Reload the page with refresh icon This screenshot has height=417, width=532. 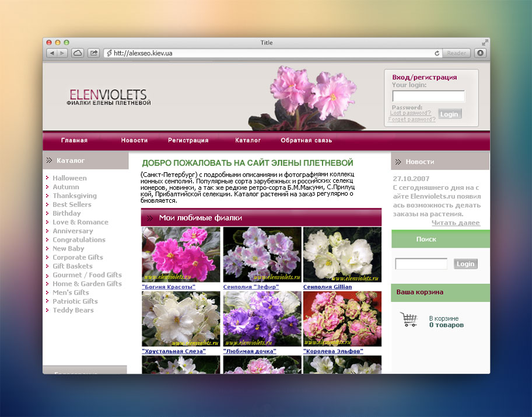pos(437,53)
